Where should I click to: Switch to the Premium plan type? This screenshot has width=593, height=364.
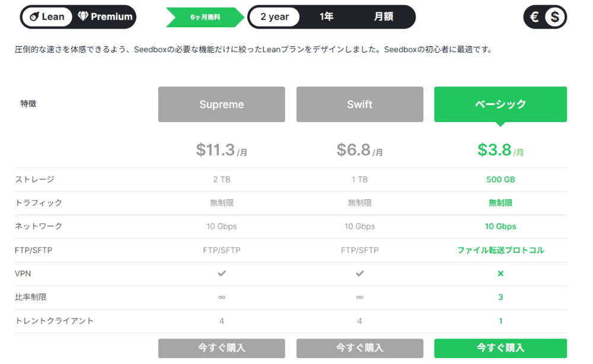click(x=105, y=17)
